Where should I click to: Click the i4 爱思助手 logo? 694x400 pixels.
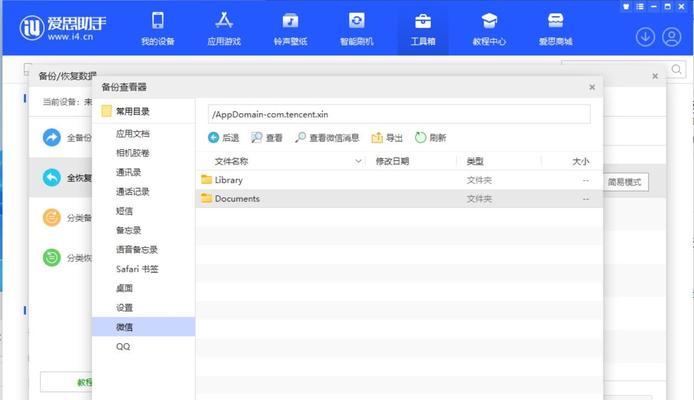[x=62, y=28]
